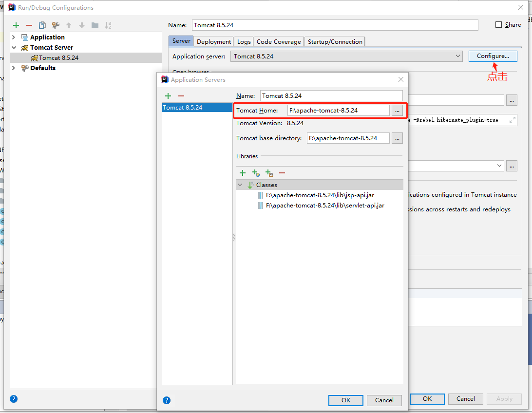Open the Application server dropdown
Screen dimensions: 532x413
coord(346,56)
